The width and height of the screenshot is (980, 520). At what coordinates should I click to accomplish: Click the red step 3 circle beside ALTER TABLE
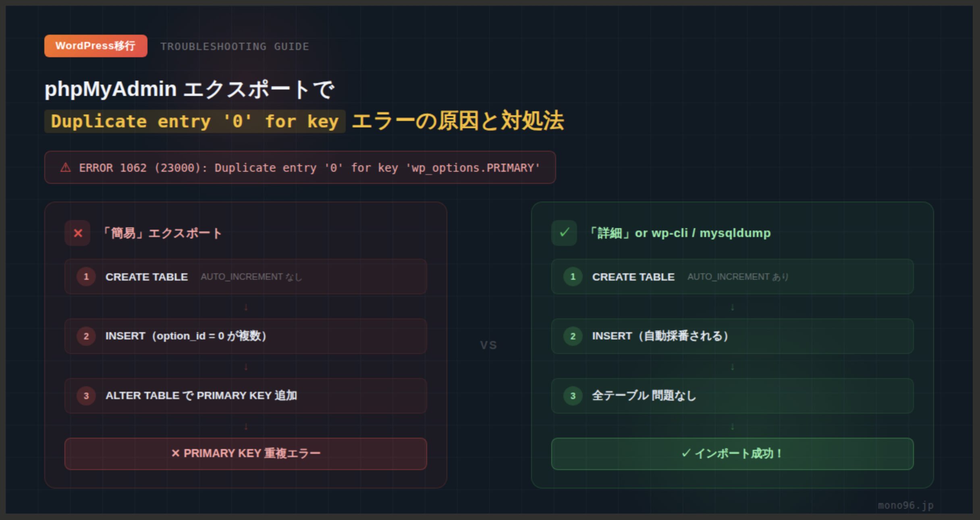[86, 396]
